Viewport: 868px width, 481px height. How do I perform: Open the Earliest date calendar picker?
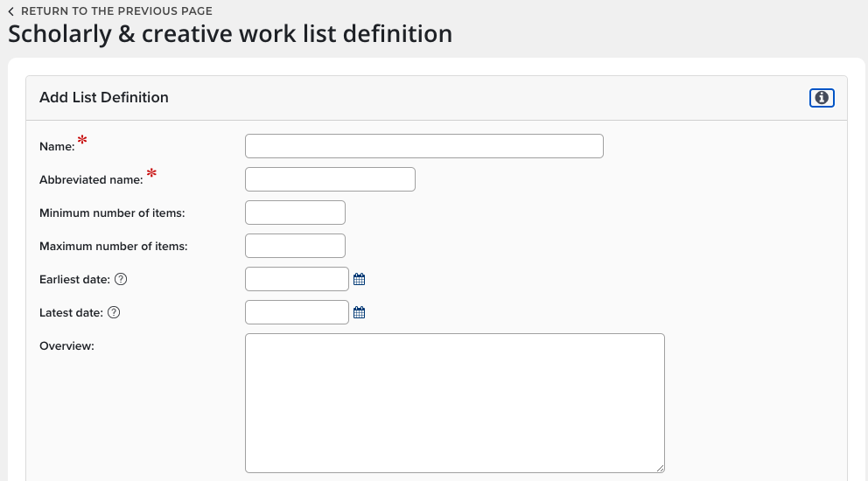(x=359, y=280)
